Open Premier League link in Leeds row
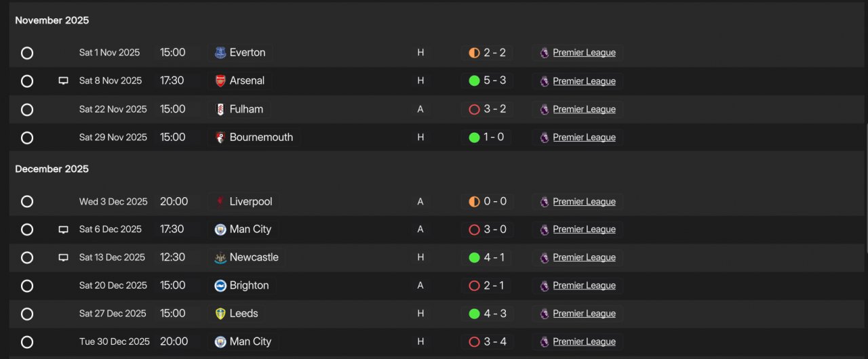868x359 pixels. [x=584, y=314]
